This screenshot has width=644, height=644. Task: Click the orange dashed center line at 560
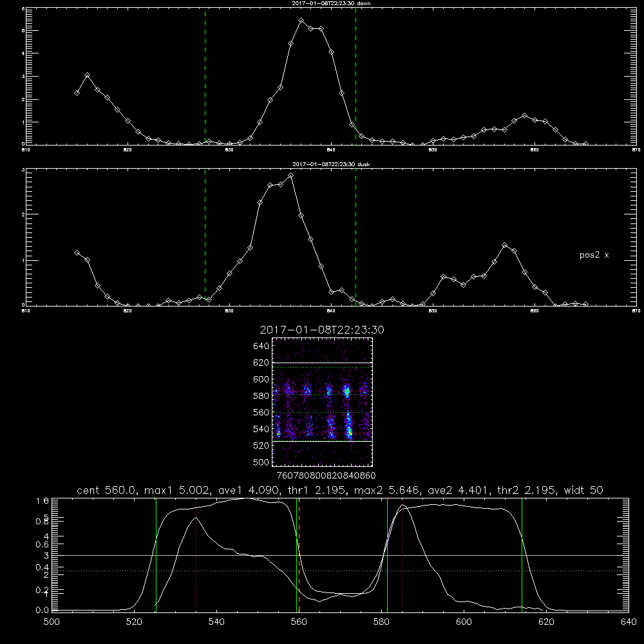point(299,555)
